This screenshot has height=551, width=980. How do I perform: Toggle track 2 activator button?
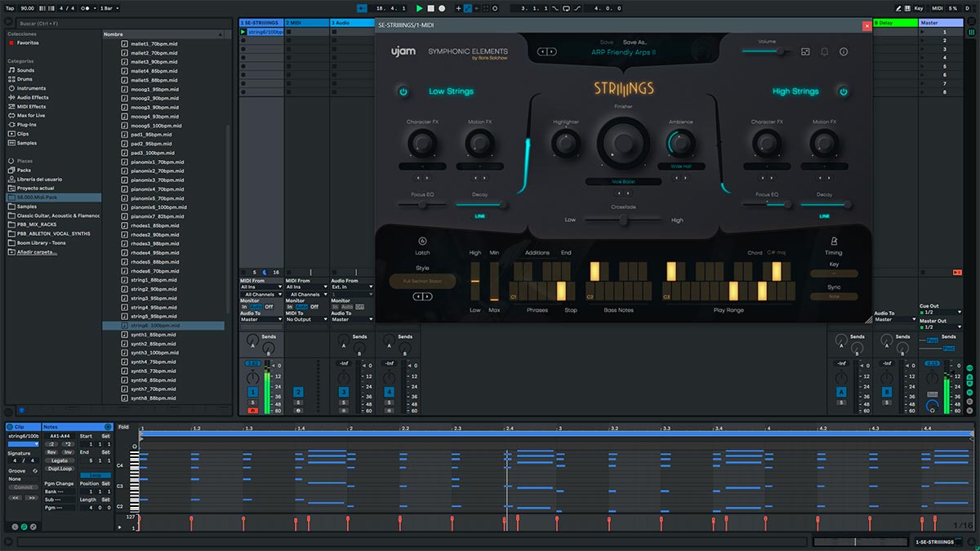tap(298, 393)
